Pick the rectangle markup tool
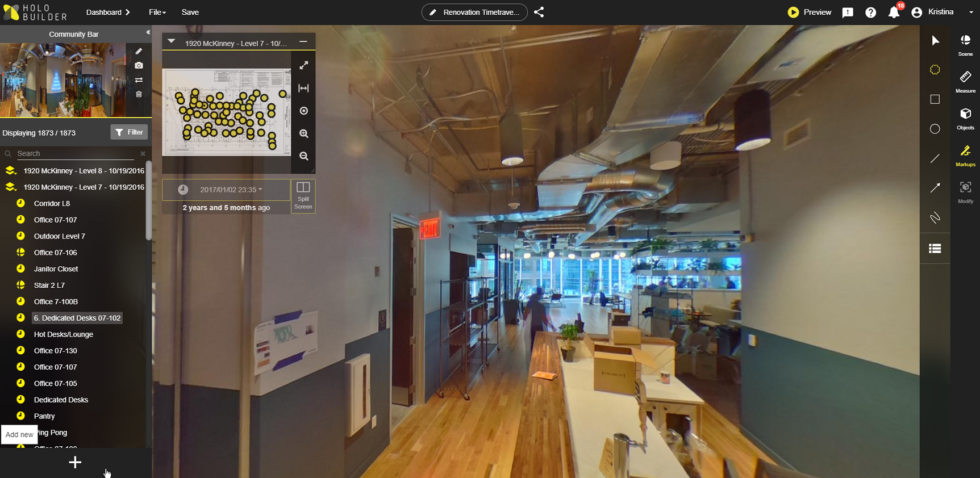Image resolution: width=980 pixels, height=478 pixels. click(935, 99)
